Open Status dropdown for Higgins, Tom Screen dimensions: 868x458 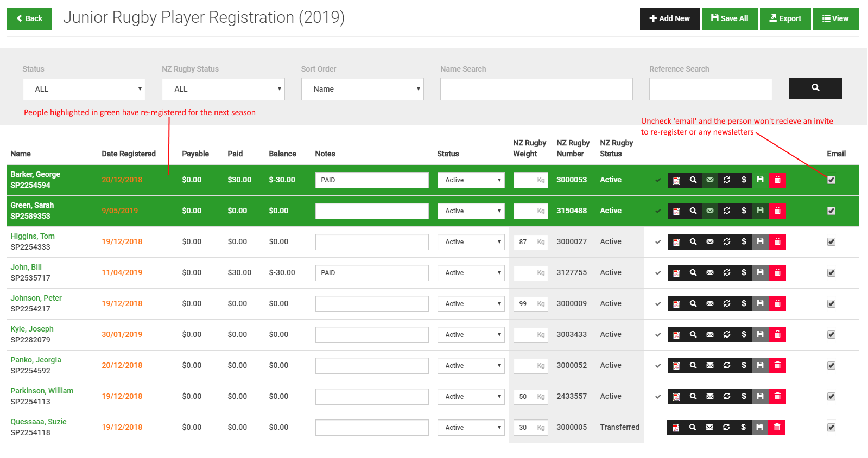tap(471, 242)
